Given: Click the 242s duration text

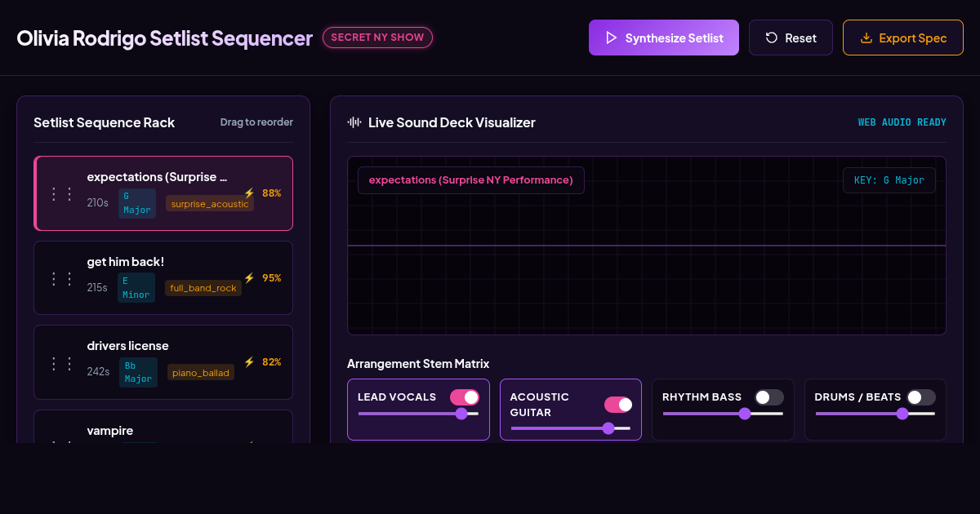Looking at the screenshot, I should [x=99, y=372].
